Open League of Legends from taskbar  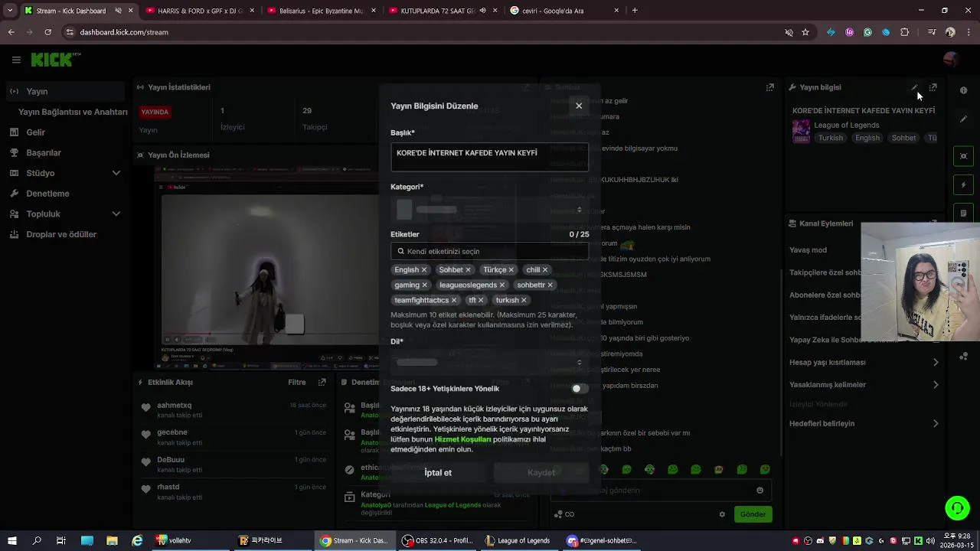tap(518, 540)
